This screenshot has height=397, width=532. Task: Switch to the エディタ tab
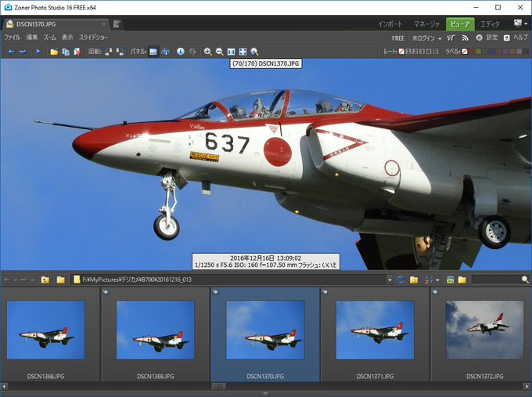[490, 24]
